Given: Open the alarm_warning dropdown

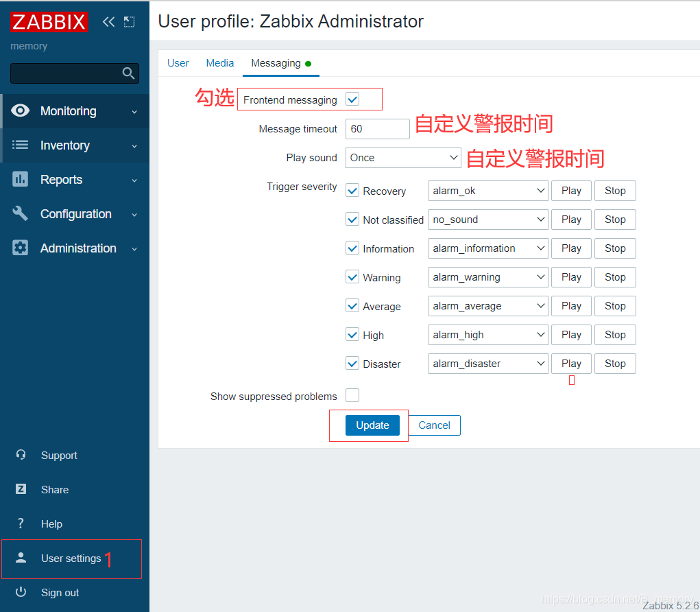Looking at the screenshot, I should point(488,277).
